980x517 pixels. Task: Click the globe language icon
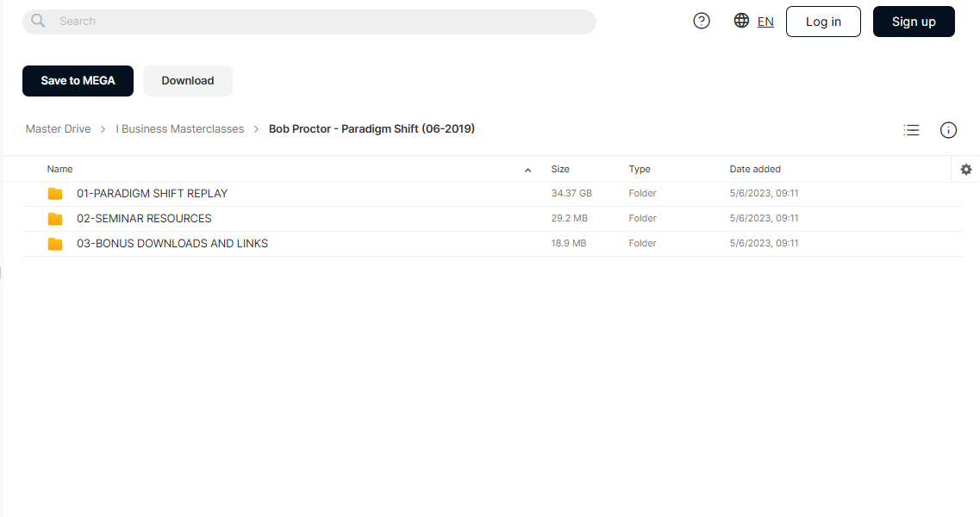741,21
